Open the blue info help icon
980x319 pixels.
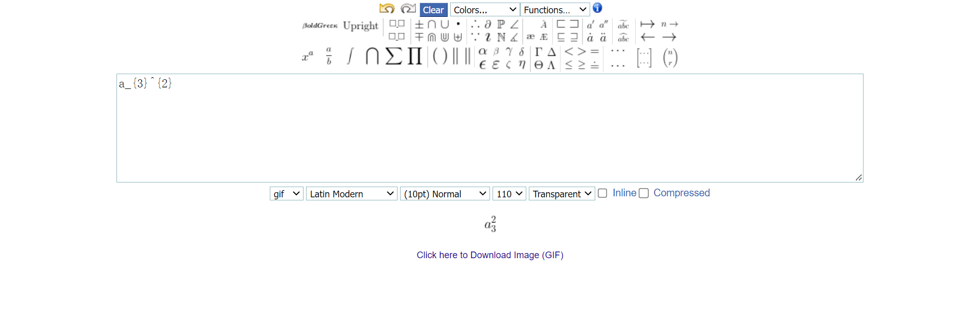coord(597,8)
